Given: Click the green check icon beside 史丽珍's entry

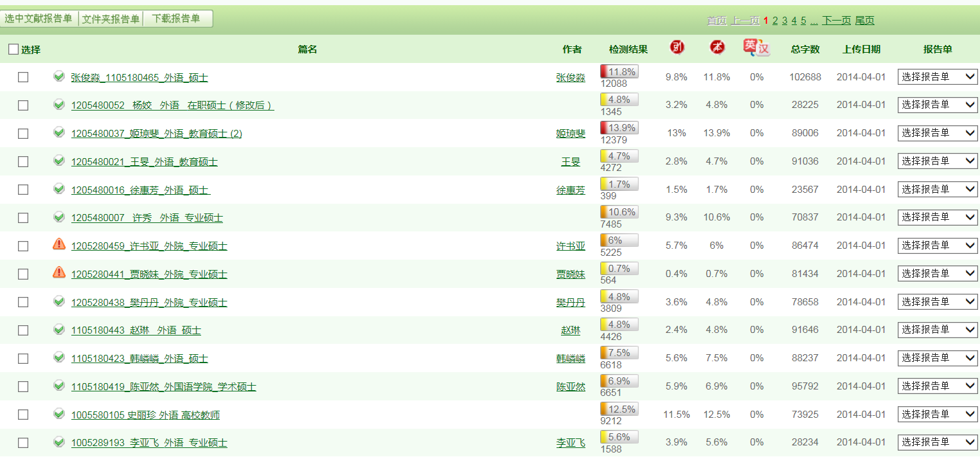Looking at the screenshot, I should point(59,414).
